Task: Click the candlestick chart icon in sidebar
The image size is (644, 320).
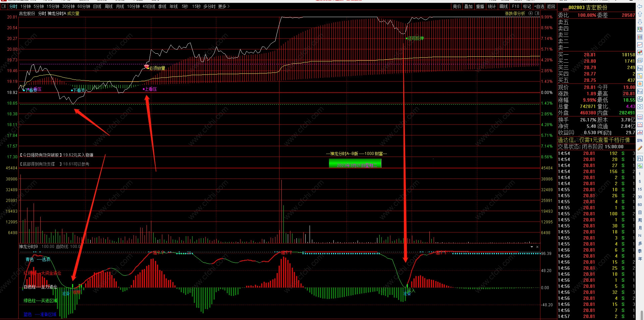Action: pos(640,52)
